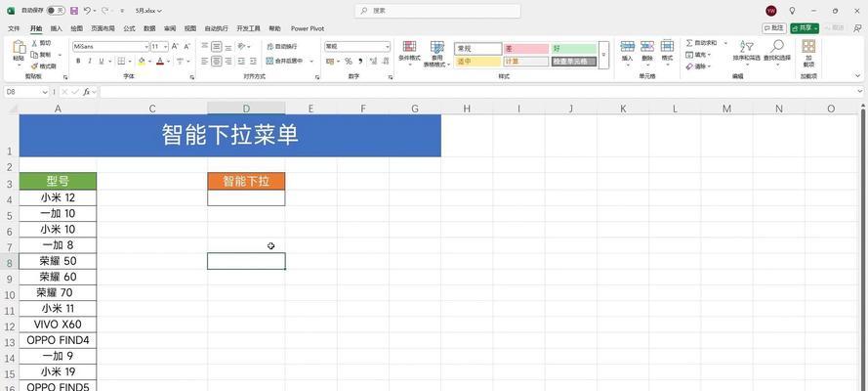The height and width of the screenshot is (391, 868).
Task: Toggle center horizontal alignment
Action: 217,61
